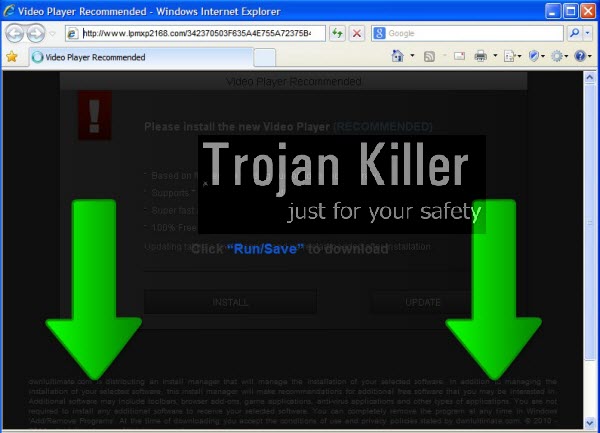Print the page using printer icon
The height and width of the screenshot is (433, 600).
481,57
